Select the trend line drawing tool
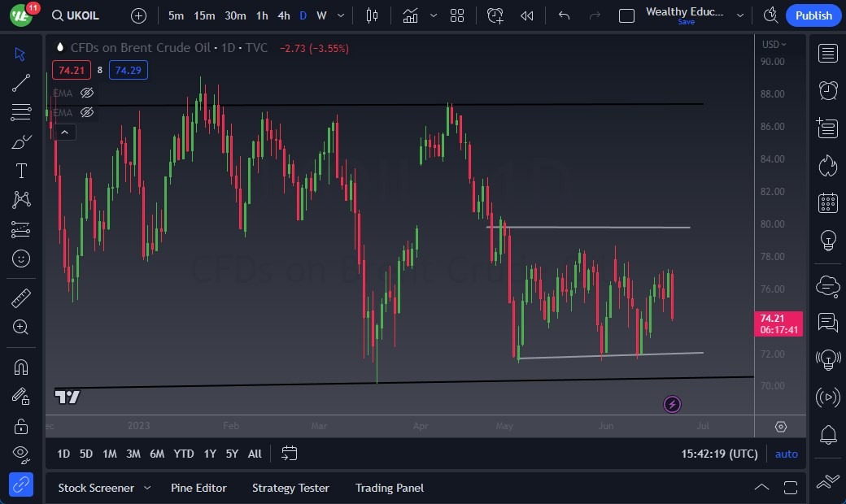 (21, 82)
